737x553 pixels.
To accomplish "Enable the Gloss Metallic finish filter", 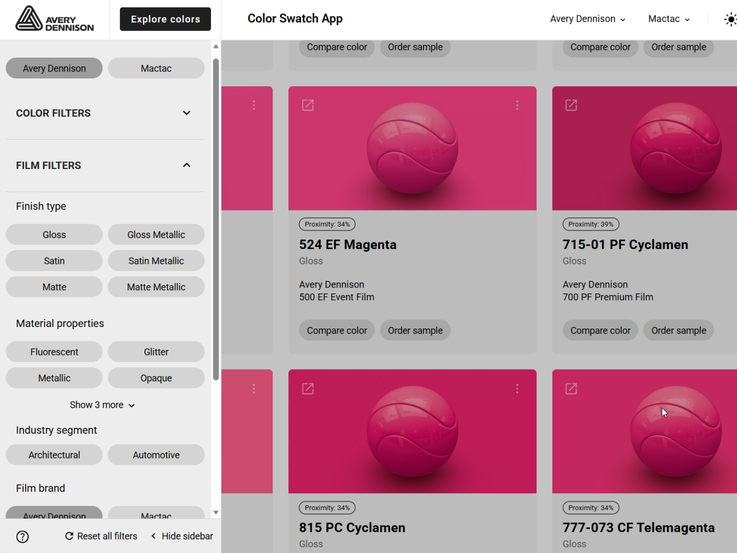I will tap(156, 234).
